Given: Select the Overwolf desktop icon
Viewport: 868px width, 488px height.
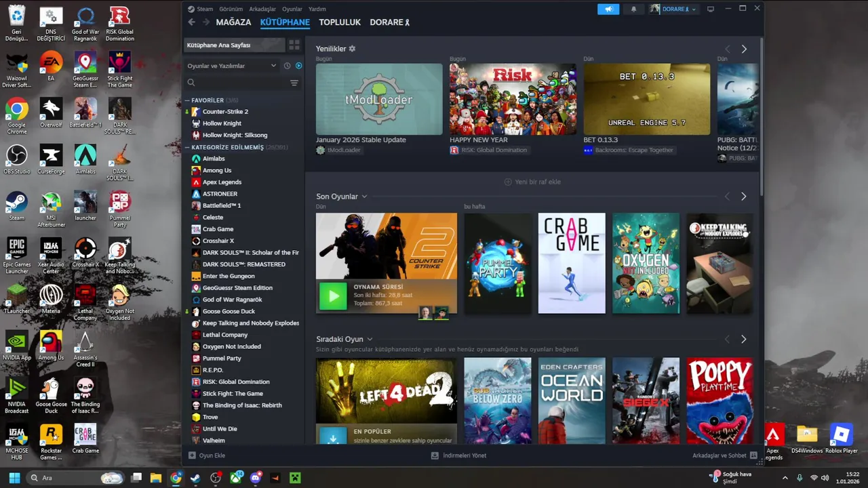Looking at the screenshot, I should click(51, 113).
